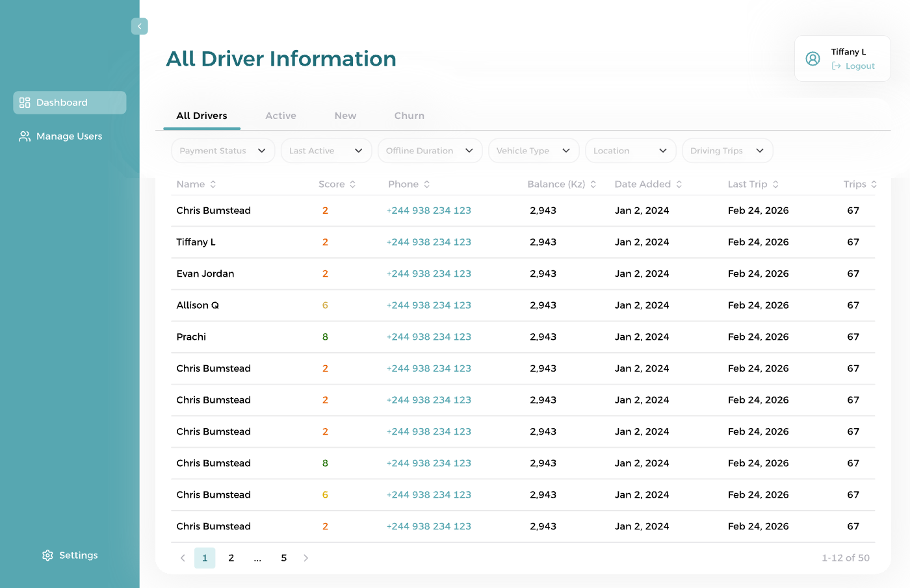Click the driver name Prachi
Viewport: 910px width, 588px height.
191,337
